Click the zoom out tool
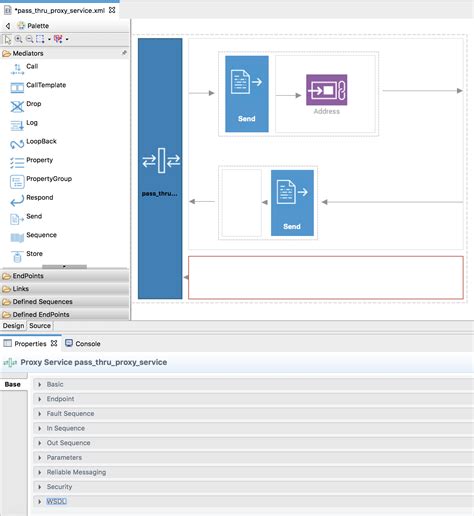Viewport: 474px width, 516px height. 30,39
